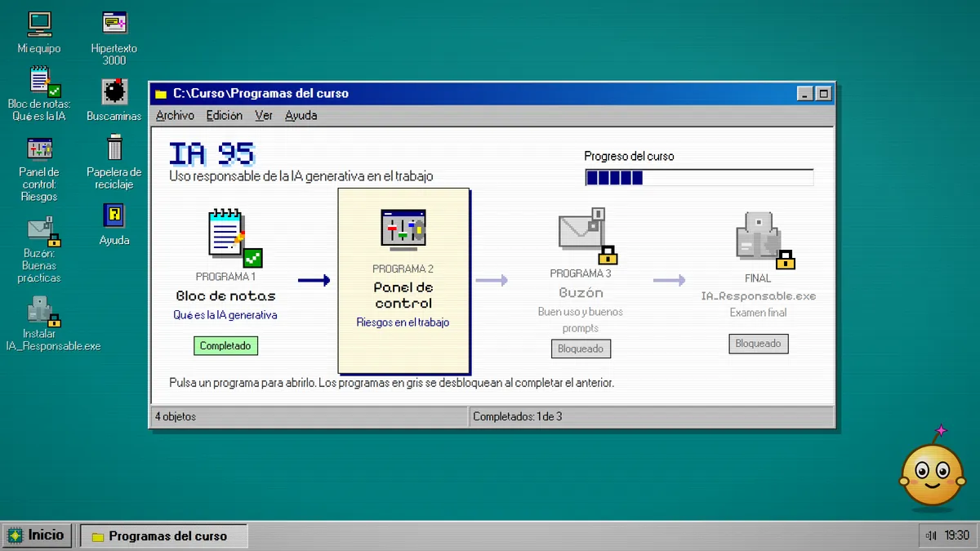This screenshot has height=551, width=980.
Task: Open Panel de control: Riesgos desktop icon
Action: tap(39, 169)
